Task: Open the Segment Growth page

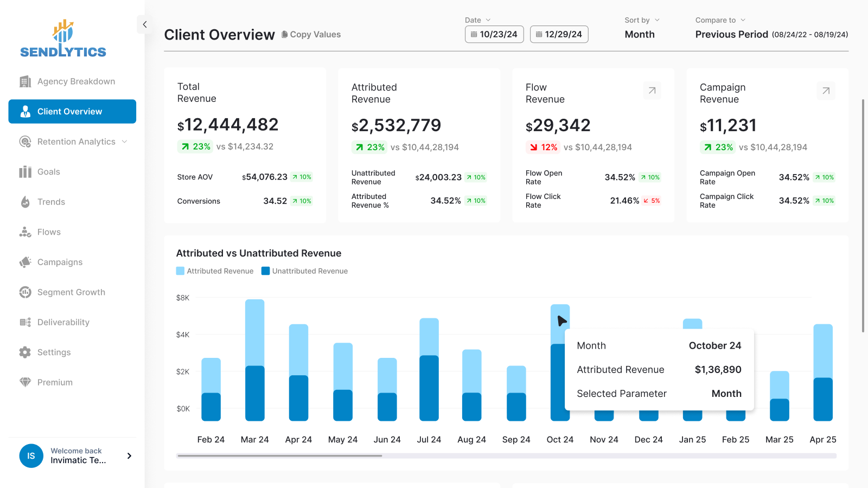Action: [71, 292]
